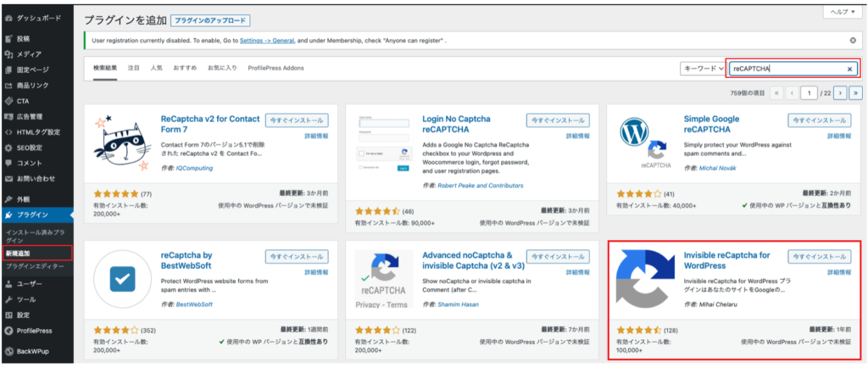Screen dimensions: 868x368
Task: Click the コメント comments icon
Action: coord(8,164)
